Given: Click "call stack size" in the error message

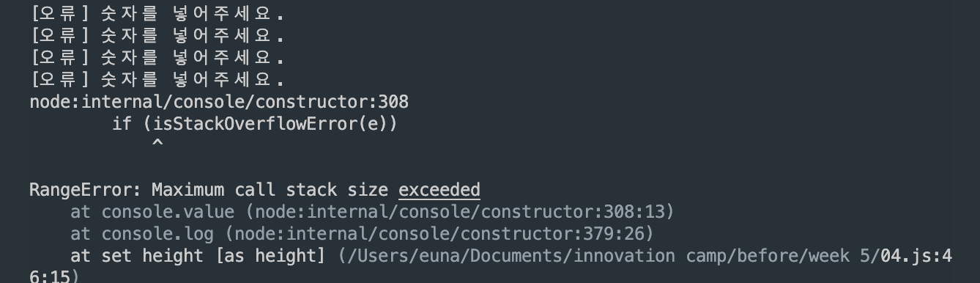Looking at the screenshot, I should point(311,190).
